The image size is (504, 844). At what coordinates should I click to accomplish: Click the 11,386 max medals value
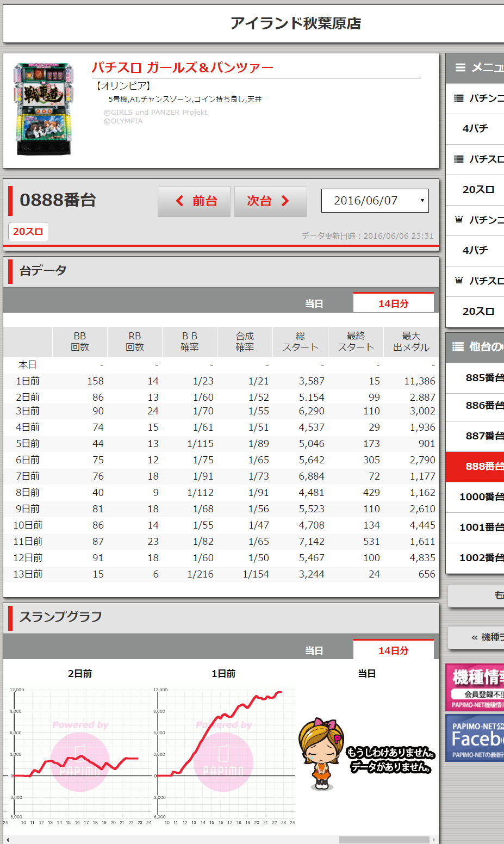tap(420, 381)
